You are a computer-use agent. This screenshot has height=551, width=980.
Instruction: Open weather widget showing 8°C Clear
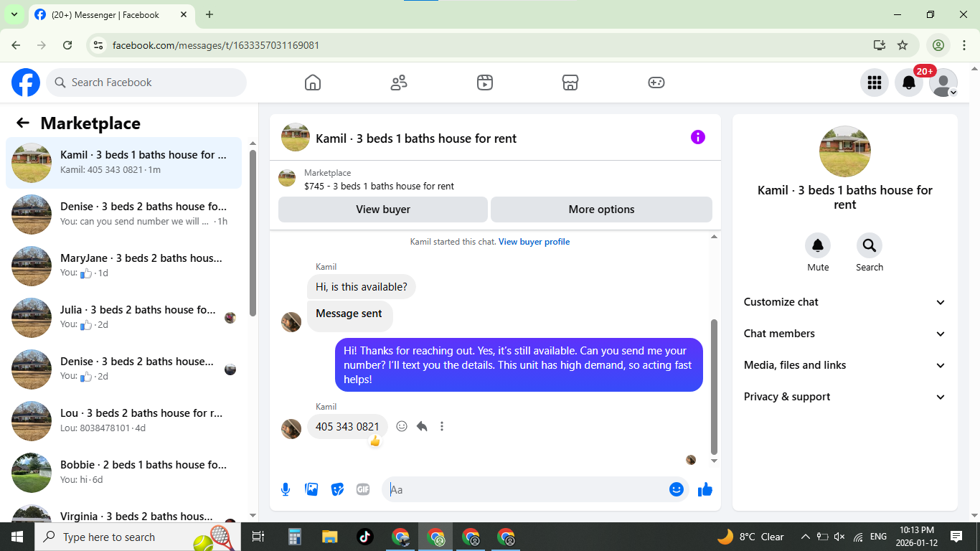(x=750, y=537)
